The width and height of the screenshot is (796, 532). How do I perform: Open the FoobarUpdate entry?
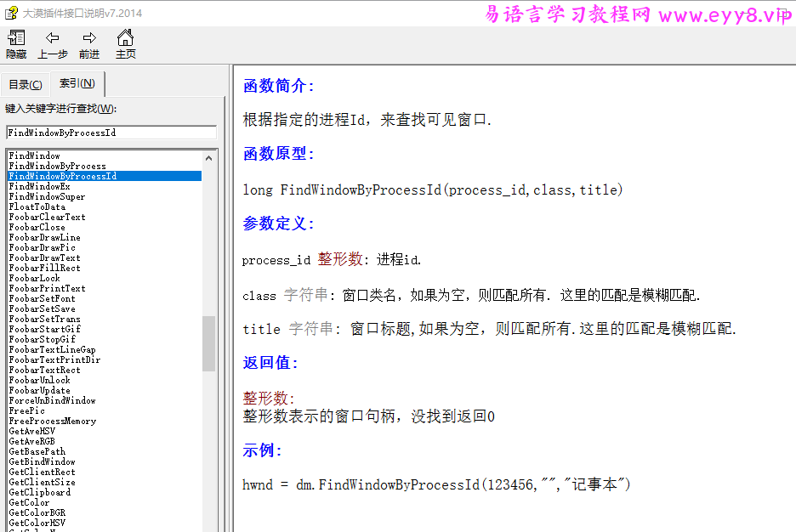click(x=51, y=390)
